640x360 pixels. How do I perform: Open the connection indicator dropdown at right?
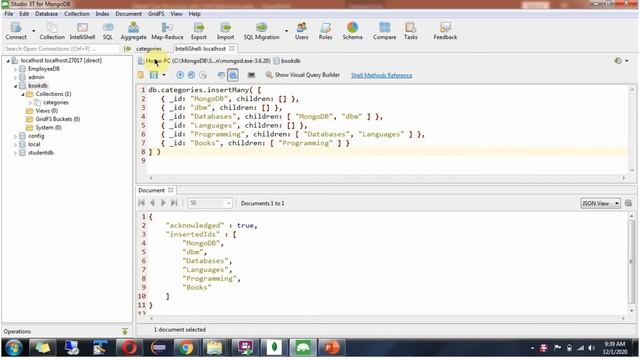point(627,61)
